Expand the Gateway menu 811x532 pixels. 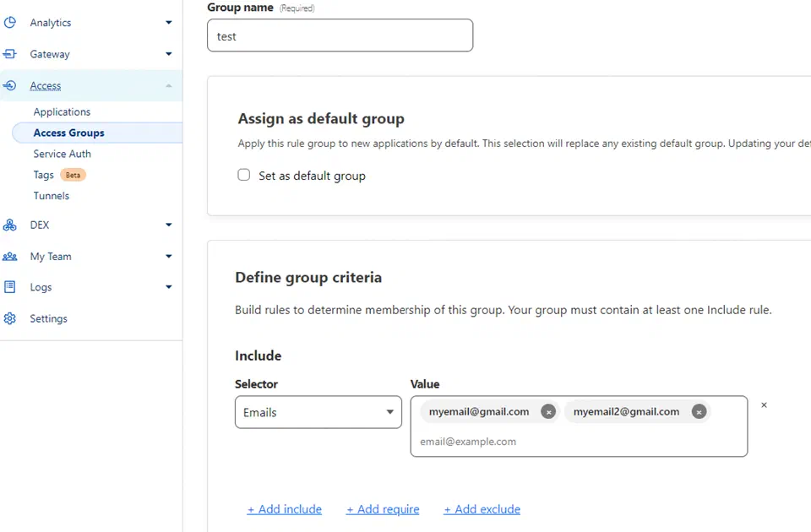(x=169, y=54)
